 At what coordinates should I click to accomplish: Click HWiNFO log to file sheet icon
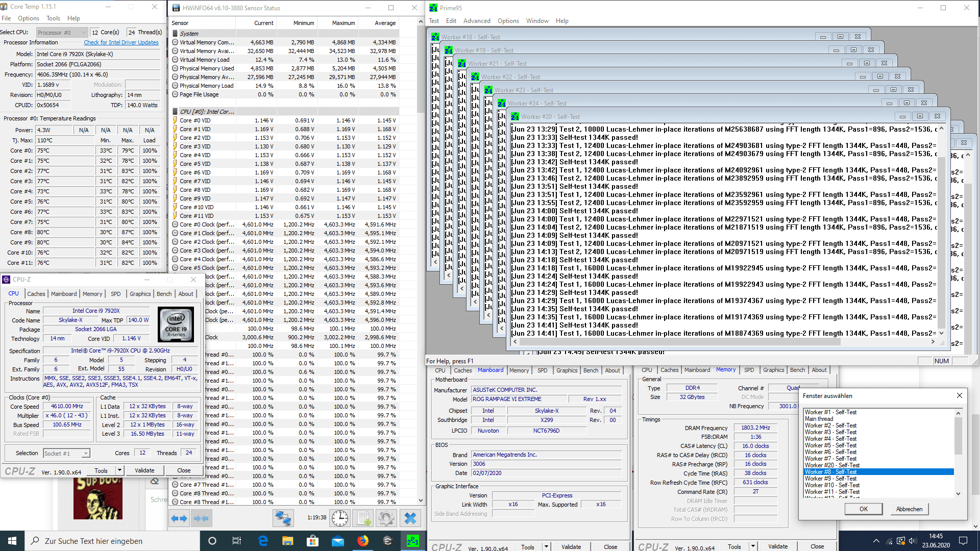[363, 518]
